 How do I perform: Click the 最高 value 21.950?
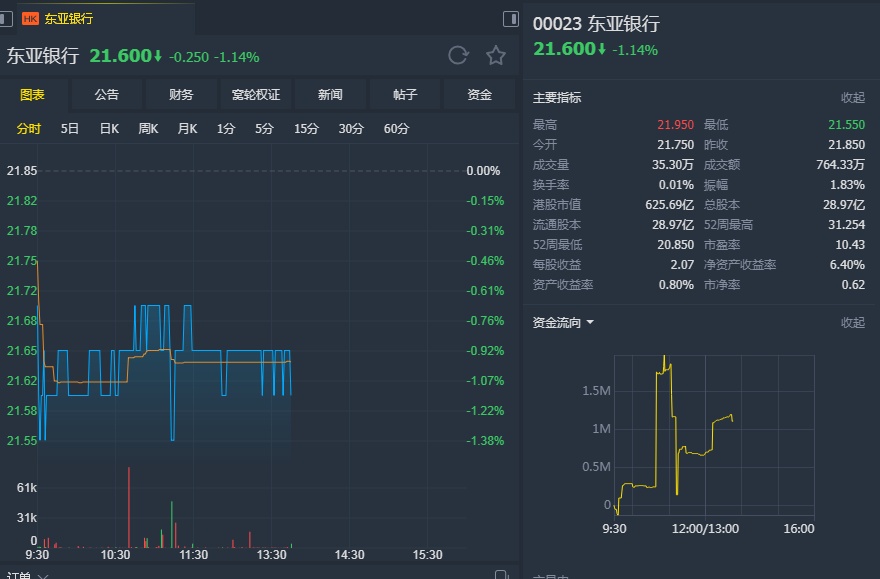676,125
